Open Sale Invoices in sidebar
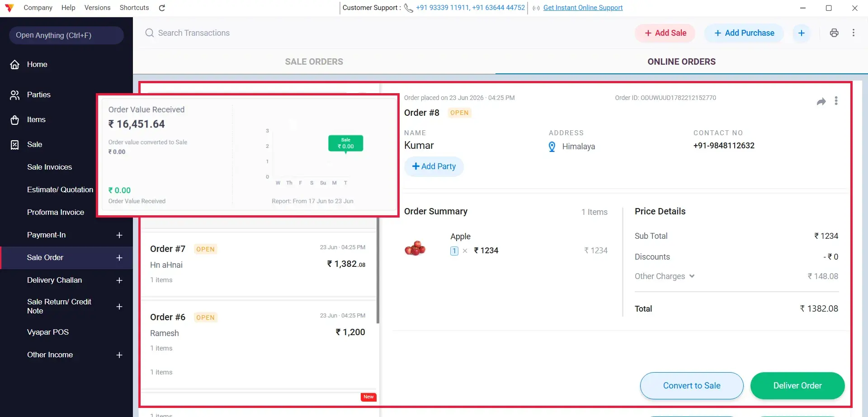Viewport: 868px width, 417px height. pyautogui.click(x=50, y=167)
